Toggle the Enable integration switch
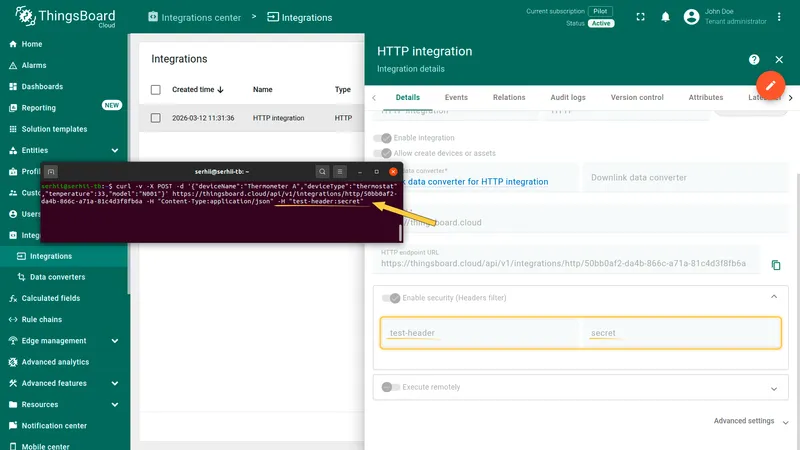 [382, 138]
